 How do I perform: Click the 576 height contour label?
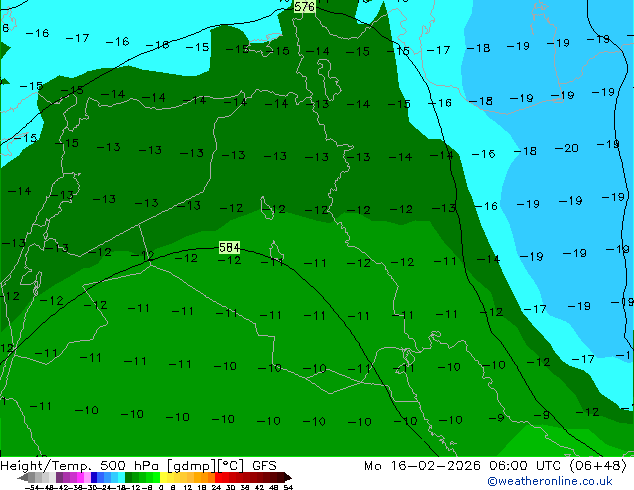point(304,6)
